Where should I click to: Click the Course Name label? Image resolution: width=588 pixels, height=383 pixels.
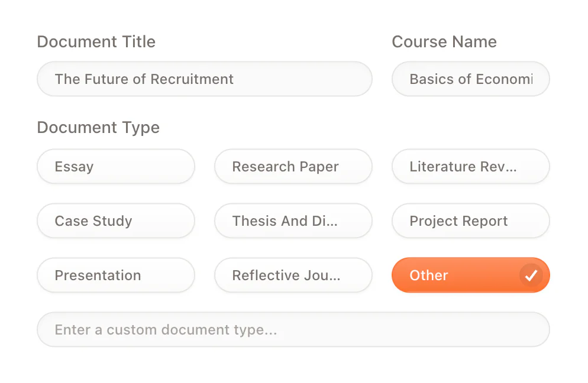pyautogui.click(x=444, y=42)
